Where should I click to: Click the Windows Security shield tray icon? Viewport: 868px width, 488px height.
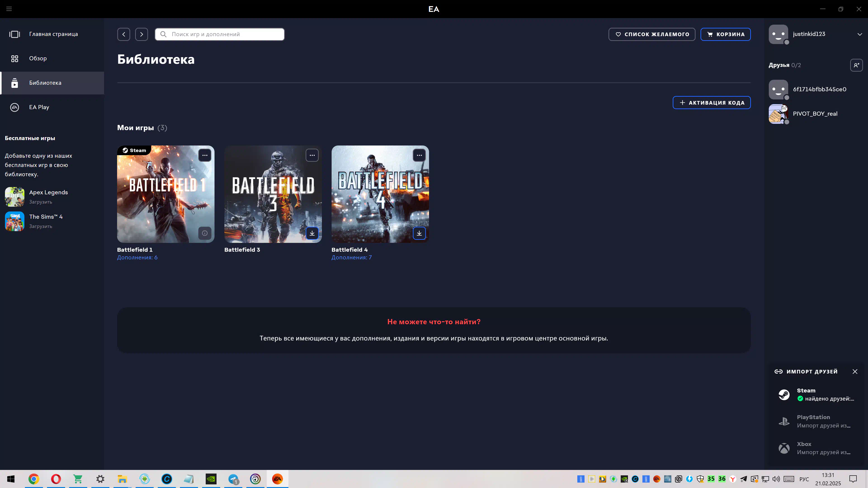click(x=700, y=479)
